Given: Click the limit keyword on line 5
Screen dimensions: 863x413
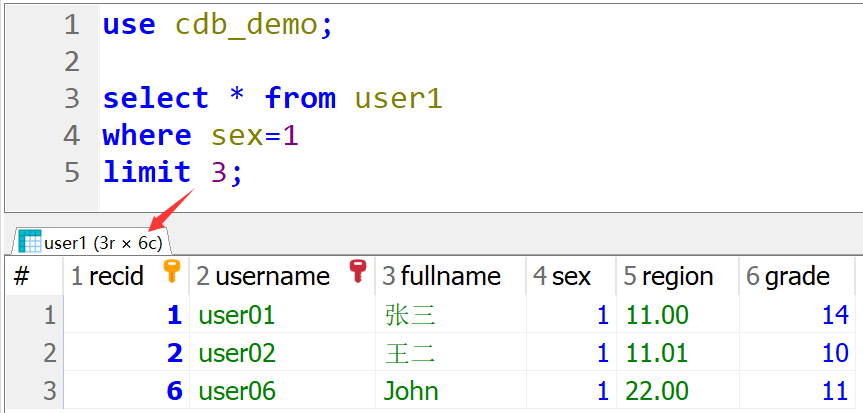Looking at the screenshot, I should 146,172.
